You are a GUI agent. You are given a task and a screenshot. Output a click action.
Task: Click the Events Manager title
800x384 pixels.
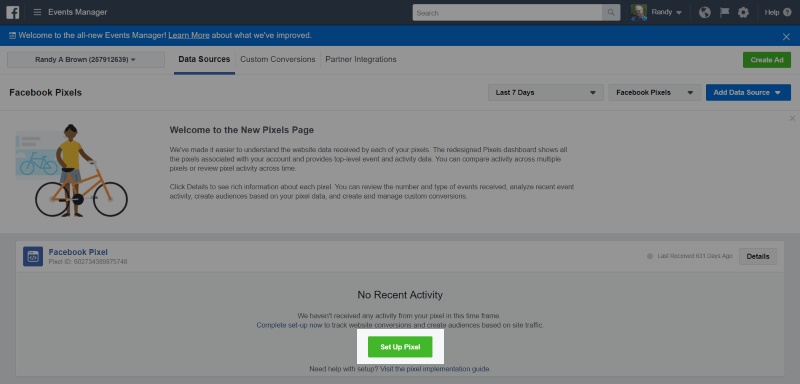78,12
